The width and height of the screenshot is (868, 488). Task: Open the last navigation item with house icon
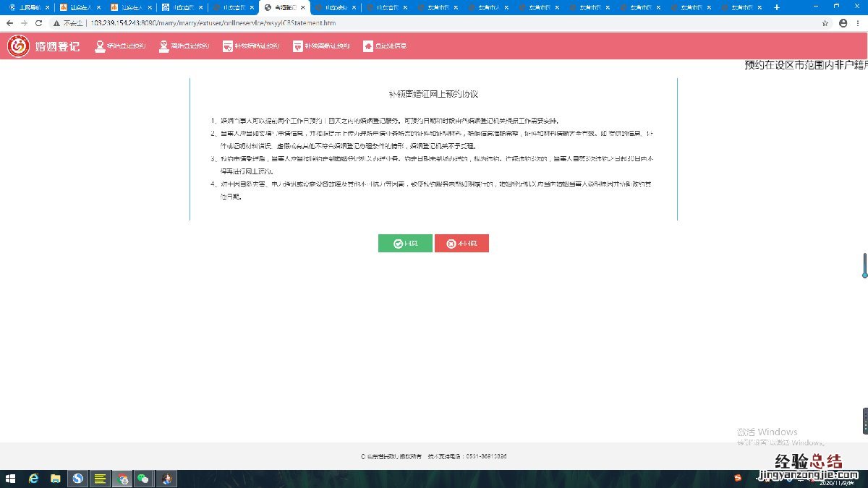tap(385, 46)
